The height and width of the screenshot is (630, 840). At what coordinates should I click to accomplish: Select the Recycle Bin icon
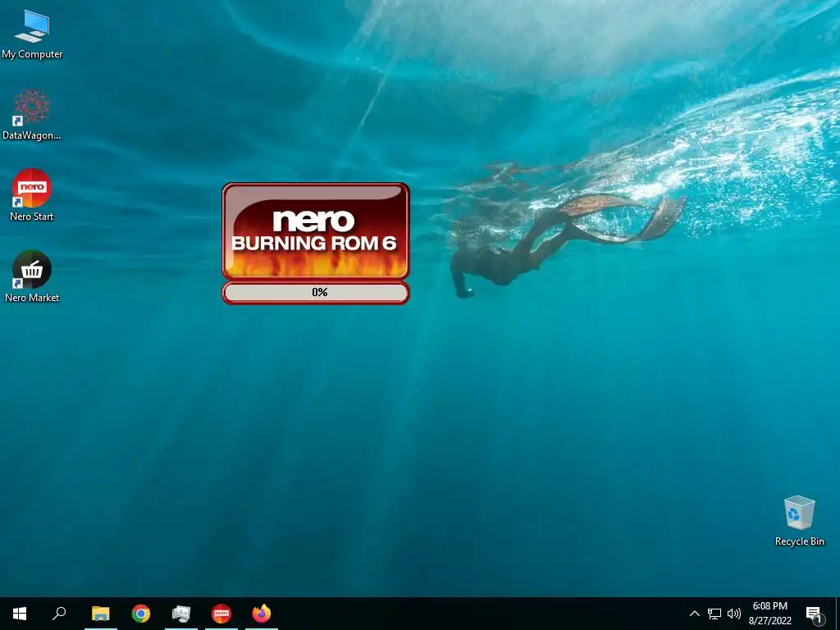coord(799,521)
